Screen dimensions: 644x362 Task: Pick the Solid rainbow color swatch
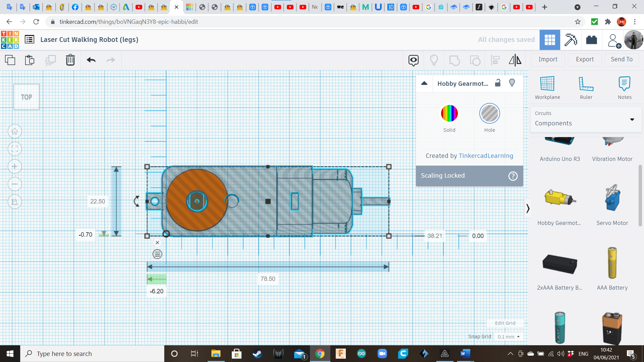point(449,114)
